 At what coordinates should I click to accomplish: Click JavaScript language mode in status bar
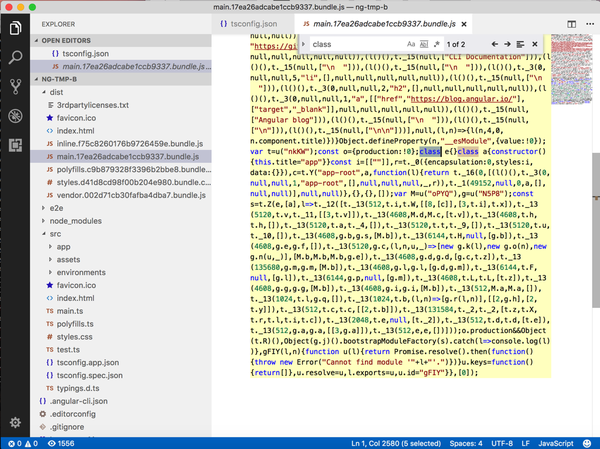click(x=556, y=444)
